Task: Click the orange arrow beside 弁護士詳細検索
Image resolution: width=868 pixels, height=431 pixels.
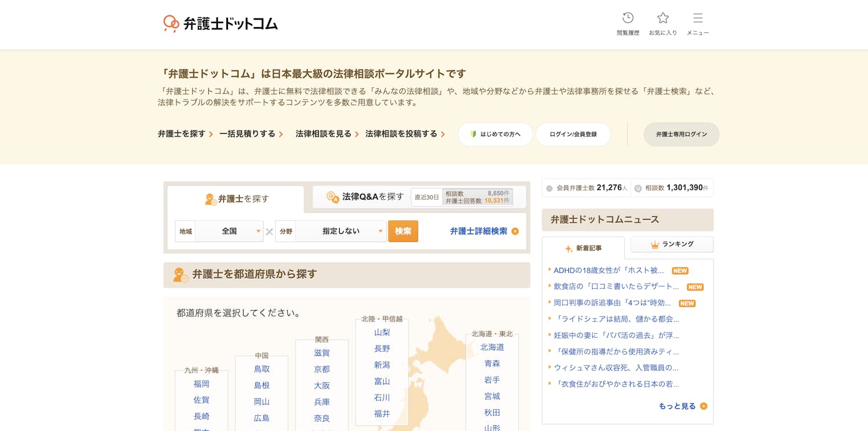Action: (515, 231)
